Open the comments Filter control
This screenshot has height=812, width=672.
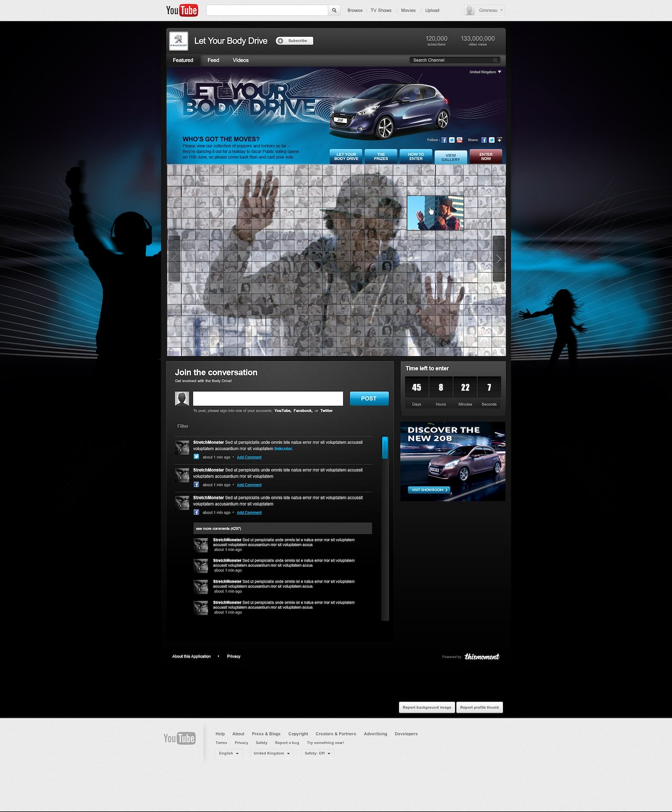tap(183, 426)
